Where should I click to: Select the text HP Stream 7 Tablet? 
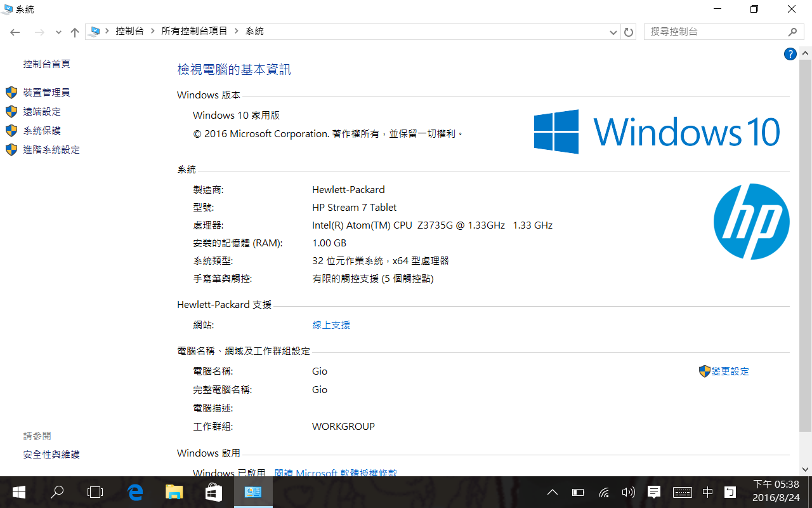[354, 208]
